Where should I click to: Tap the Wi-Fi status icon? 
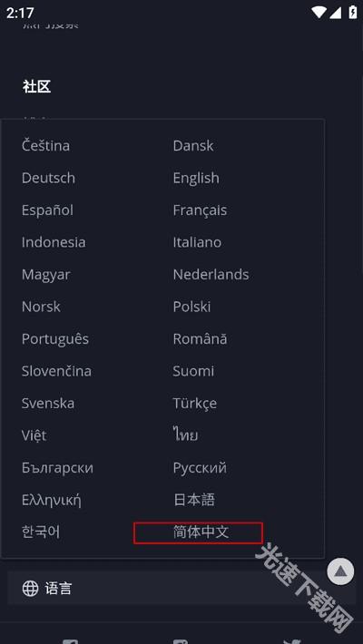click(x=319, y=13)
